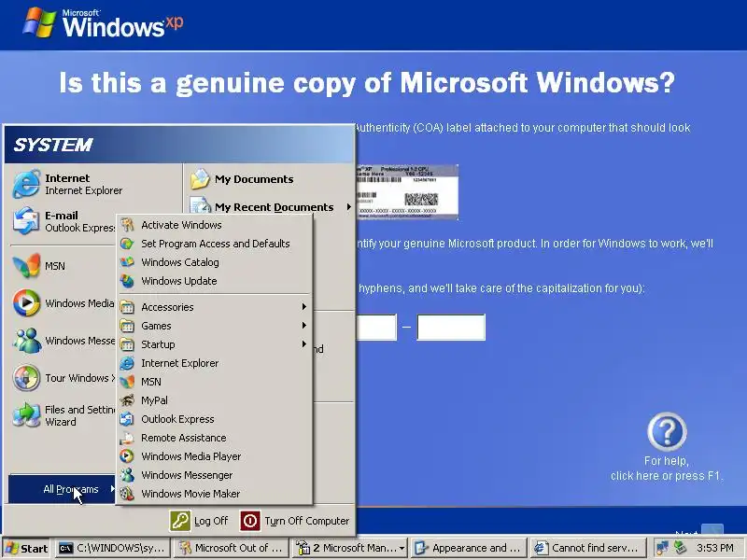Click the safely remove hardware tray icon
This screenshot has height=560, width=747.
pos(680,548)
